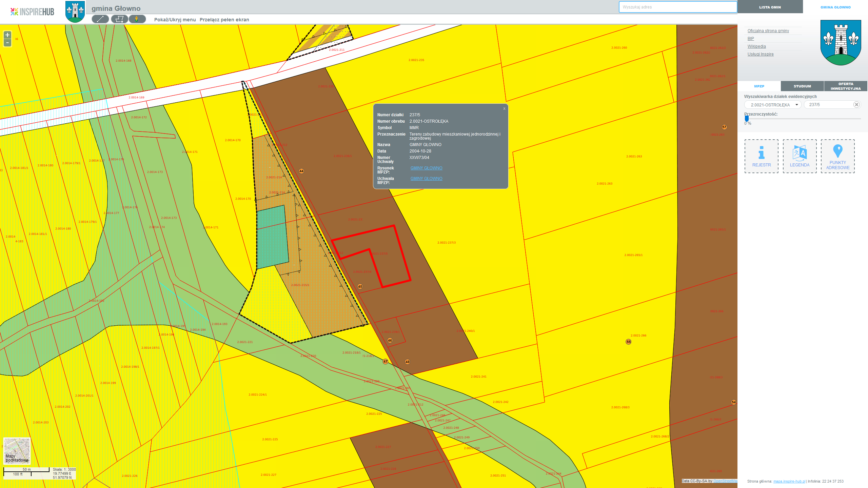Open Mapy podkładowe base maps selector
The width and height of the screenshot is (868, 488).
click(x=17, y=451)
